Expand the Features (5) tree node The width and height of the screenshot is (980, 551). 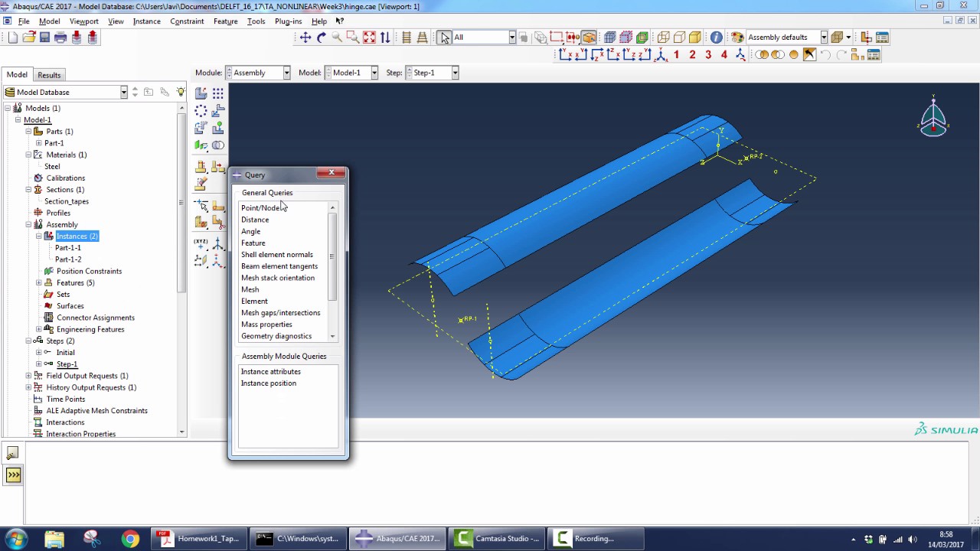(39, 283)
